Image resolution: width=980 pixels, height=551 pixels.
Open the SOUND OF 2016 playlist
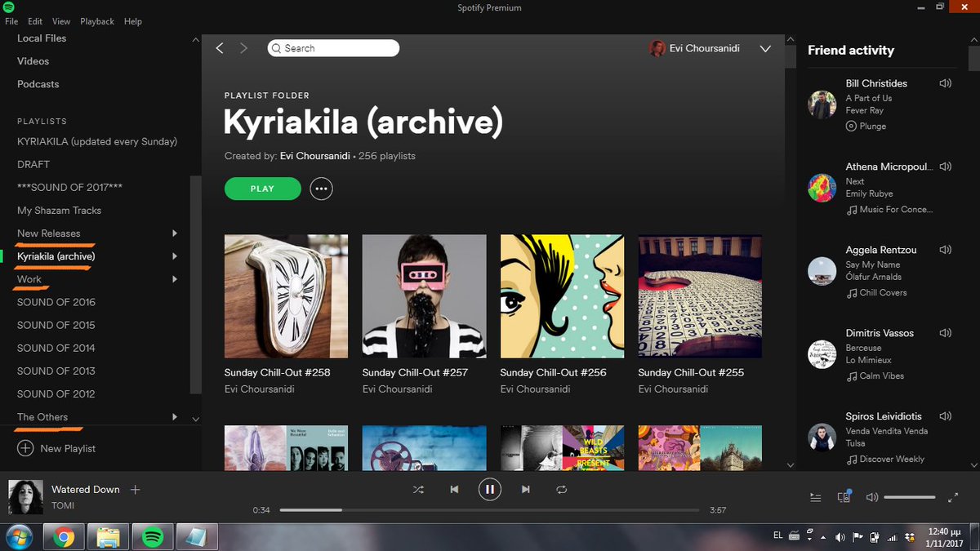[x=56, y=302]
